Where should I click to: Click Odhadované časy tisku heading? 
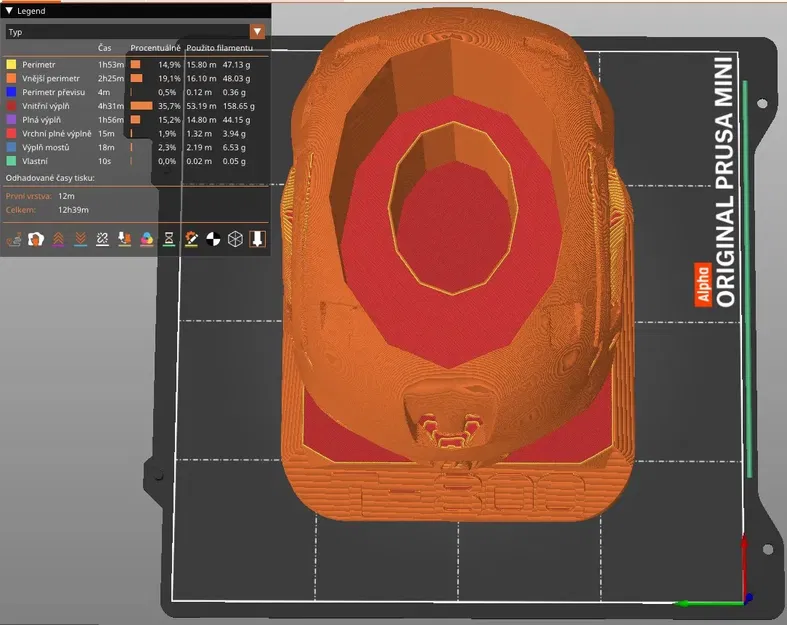(x=50, y=178)
